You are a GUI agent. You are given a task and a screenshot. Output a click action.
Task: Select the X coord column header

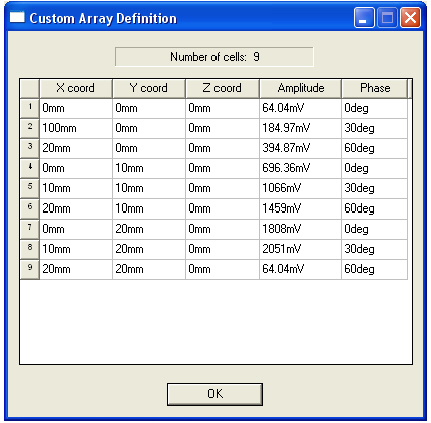tap(76, 88)
